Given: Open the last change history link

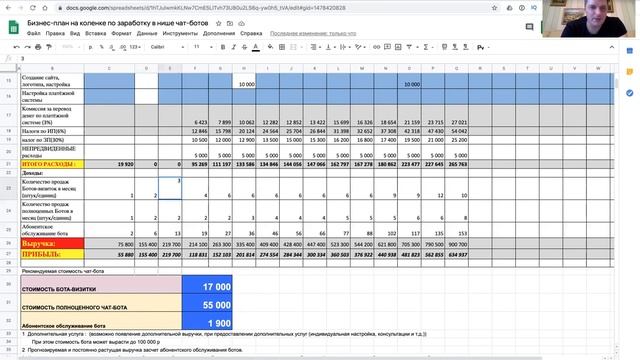Looking at the screenshot, I should 313,33.
